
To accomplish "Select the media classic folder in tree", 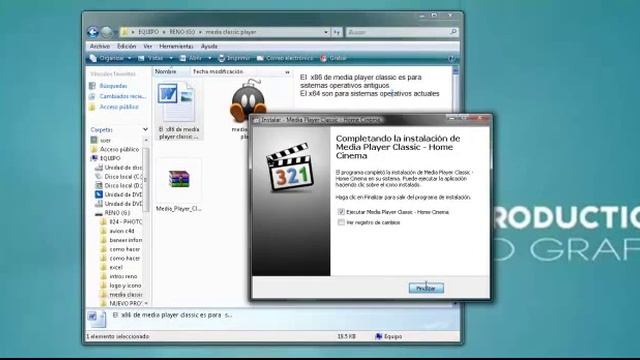I will [x=121, y=294].
